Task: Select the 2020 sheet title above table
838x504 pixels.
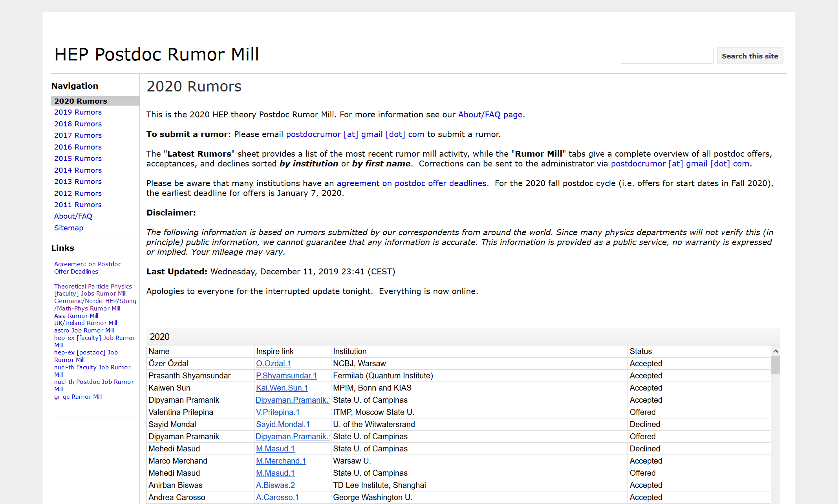Action: (x=160, y=337)
